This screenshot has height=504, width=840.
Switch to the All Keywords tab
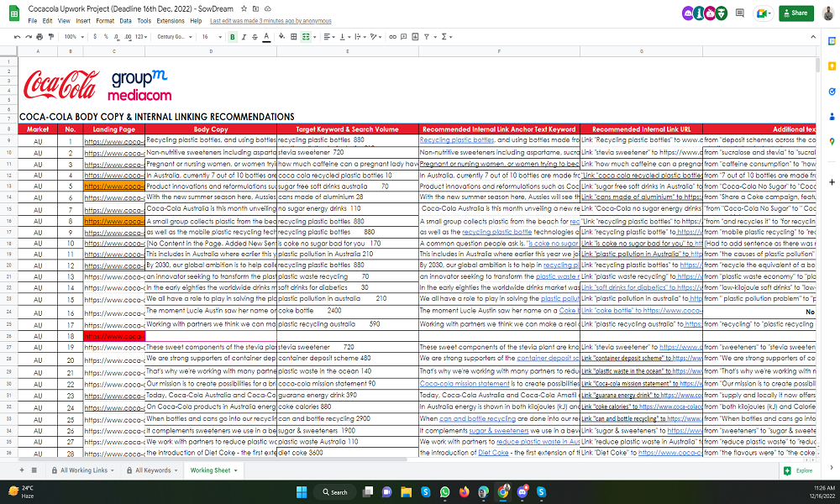[152, 470]
